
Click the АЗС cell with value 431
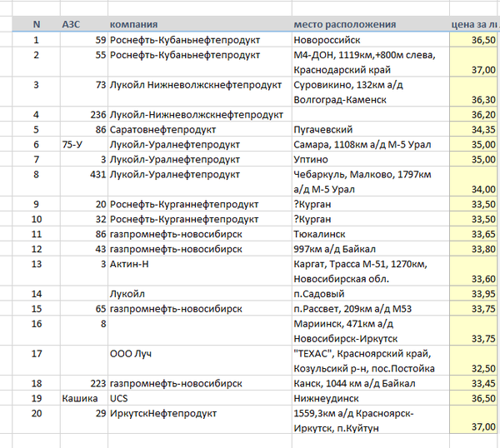click(84, 182)
